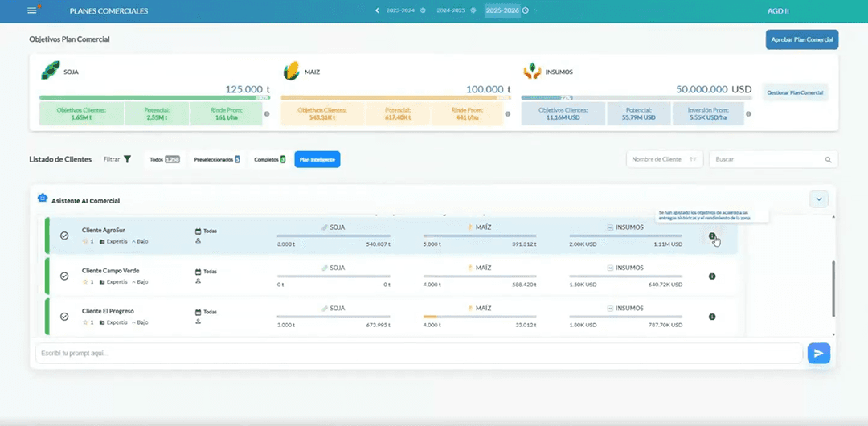Click the Soja crop icon

pos(51,71)
